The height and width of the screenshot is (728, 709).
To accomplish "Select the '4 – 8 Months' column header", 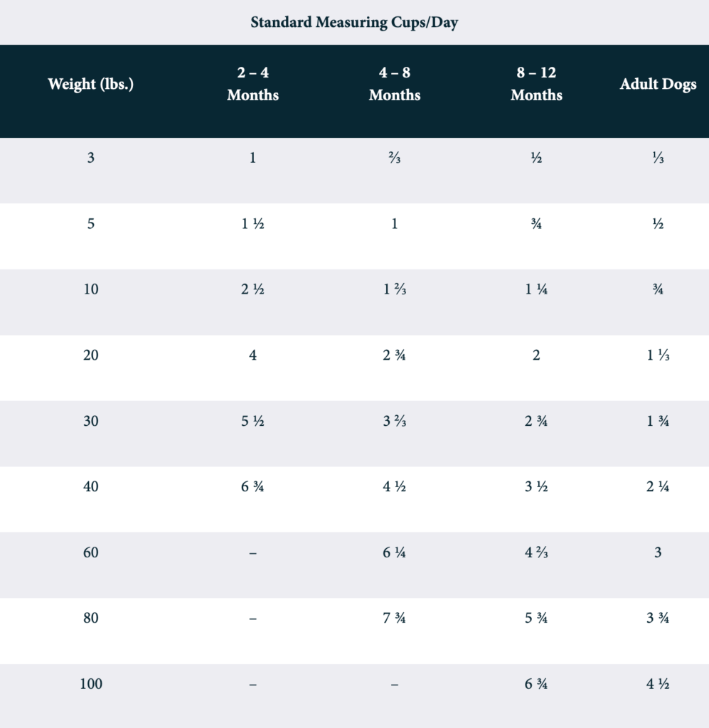I will point(395,85).
